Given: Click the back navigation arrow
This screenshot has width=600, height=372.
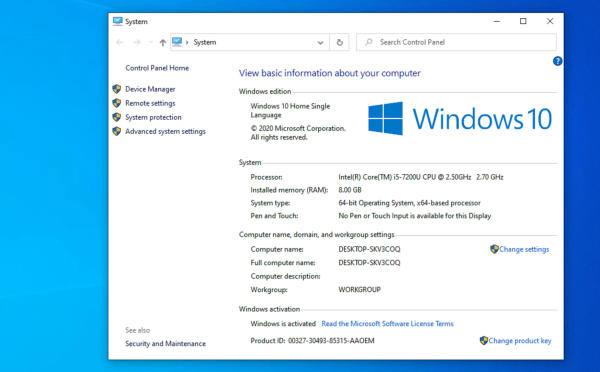Looking at the screenshot, I should [119, 42].
